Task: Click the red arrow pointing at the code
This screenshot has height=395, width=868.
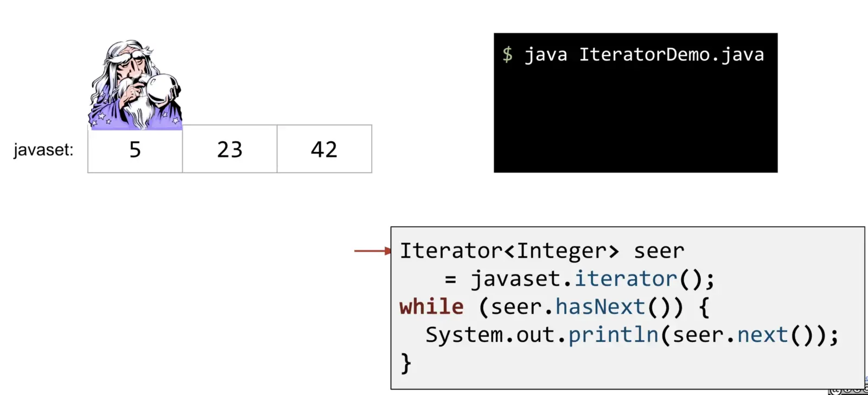Action: [373, 251]
